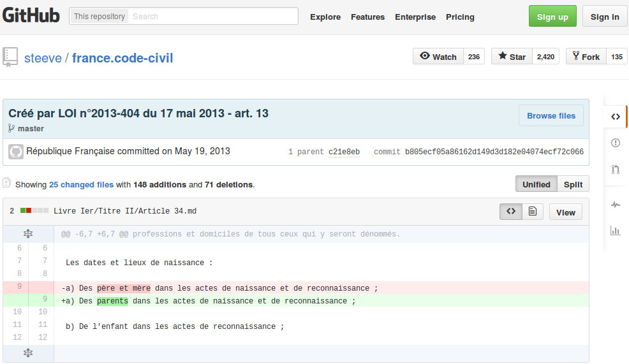Click the République Française avatar
The width and height of the screenshot is (629, 364).
(x=16, y=152)
